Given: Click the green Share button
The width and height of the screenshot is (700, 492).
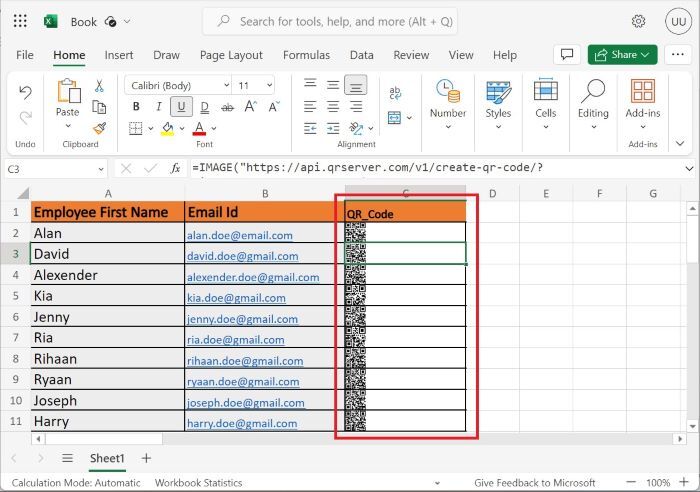Looking at the screenshot, I should (x=622, y=54).
